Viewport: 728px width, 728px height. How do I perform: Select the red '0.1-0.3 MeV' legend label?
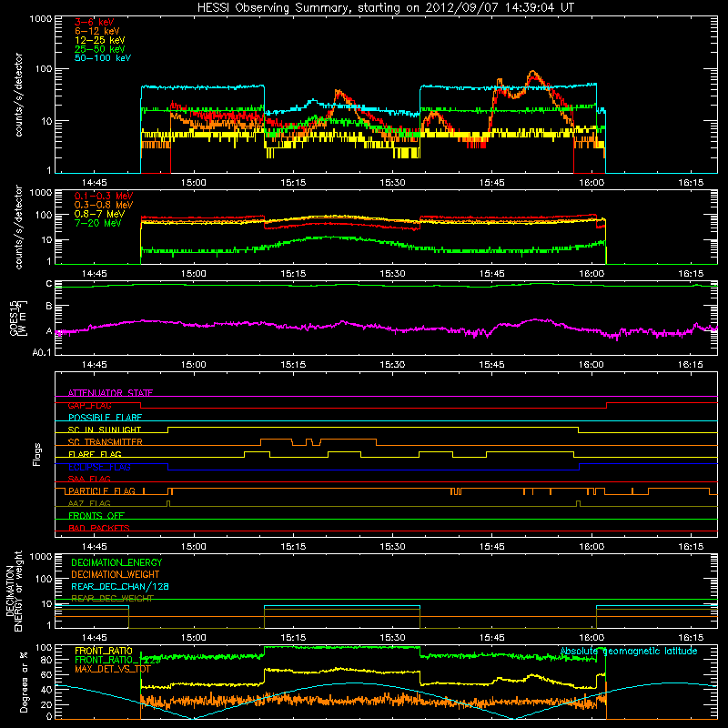(104, 196)
